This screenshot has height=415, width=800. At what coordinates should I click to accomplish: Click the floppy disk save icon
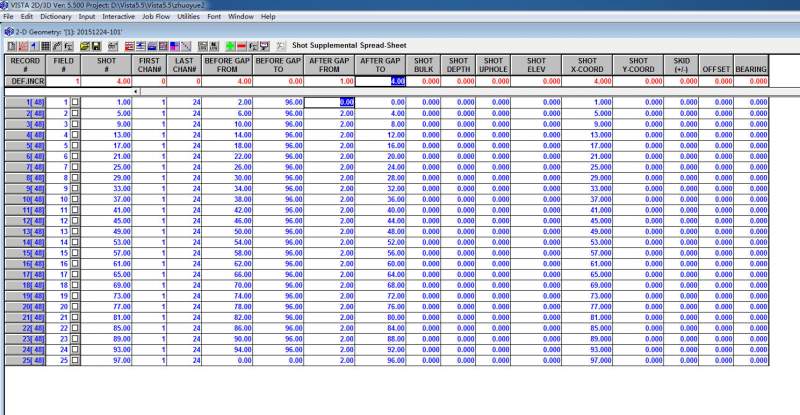click(x=96, y=46)
